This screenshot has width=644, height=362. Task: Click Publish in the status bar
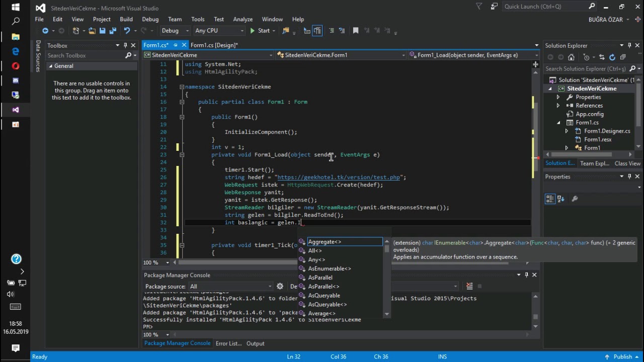pos(623,356)
